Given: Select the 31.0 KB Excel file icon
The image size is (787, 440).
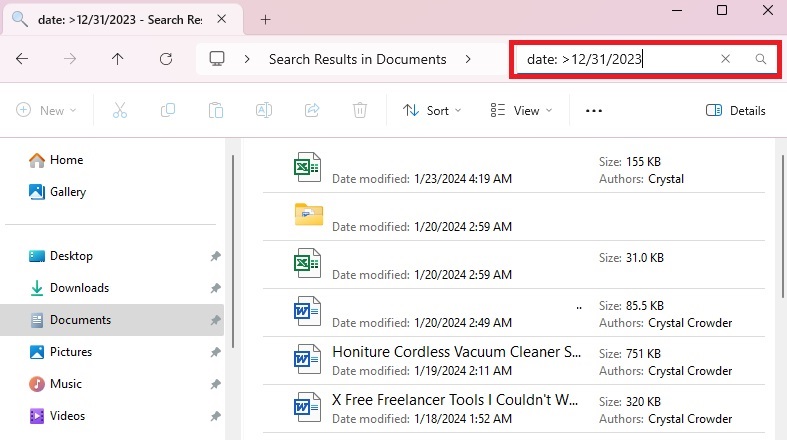Looking at the screenshot, I should (307, 263).
